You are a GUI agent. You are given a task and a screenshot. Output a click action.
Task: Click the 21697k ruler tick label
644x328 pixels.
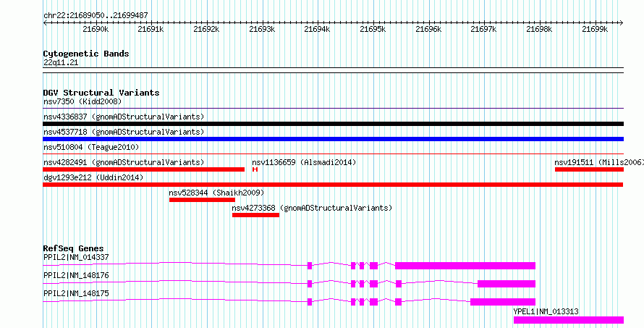[x=483, y=29]
